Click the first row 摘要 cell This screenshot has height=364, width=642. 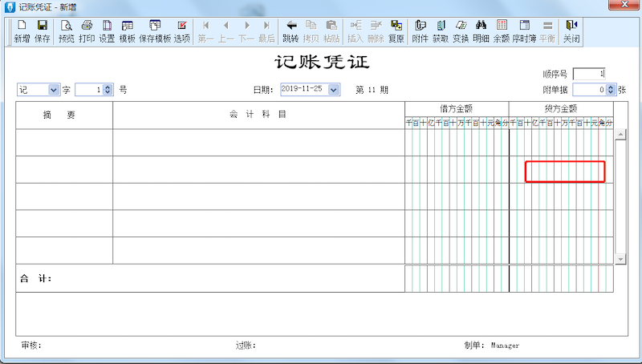coord(64,143)
